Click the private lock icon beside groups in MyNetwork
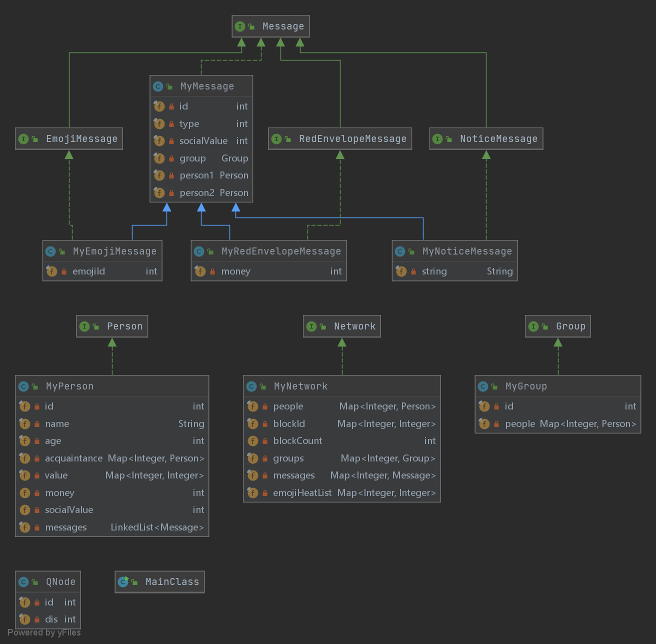 click(265, 458)
